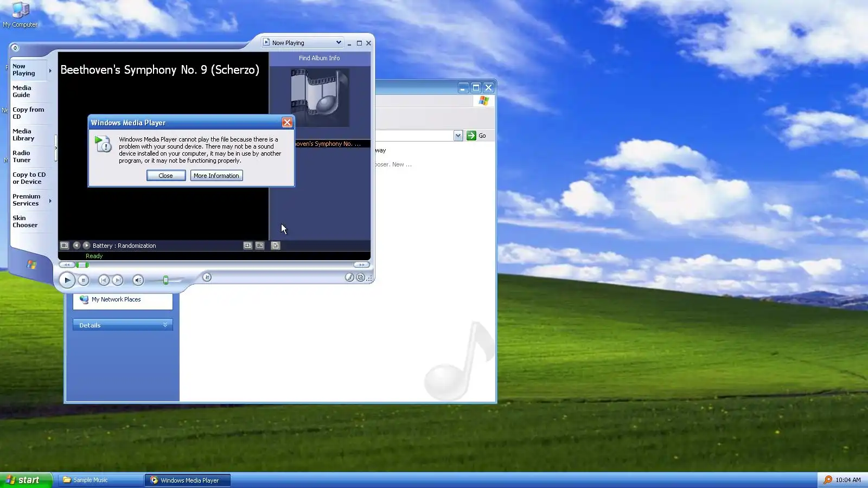This screenshot has height=488, width=868.
Task: Skip to the next track
Action: pyautogui.click(x=117, y=280)
